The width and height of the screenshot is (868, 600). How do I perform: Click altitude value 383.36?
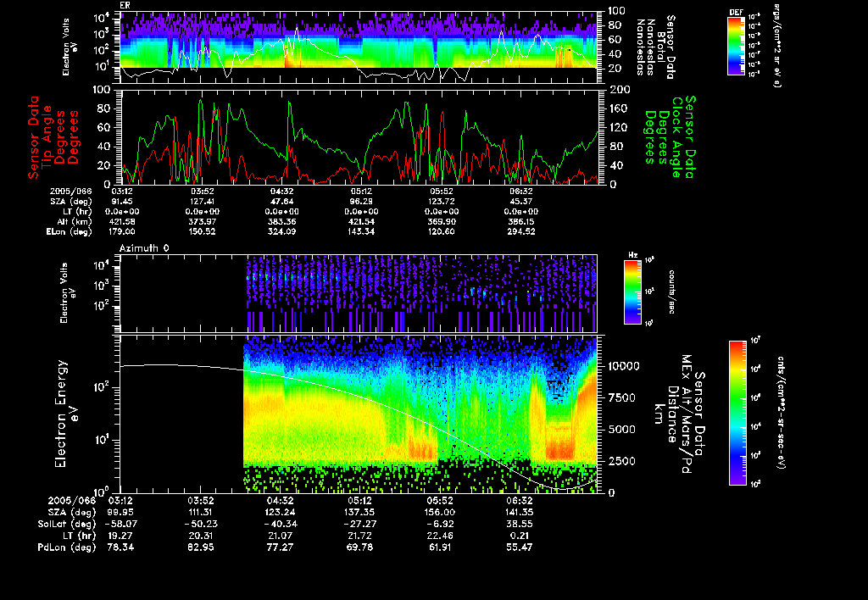281,222
